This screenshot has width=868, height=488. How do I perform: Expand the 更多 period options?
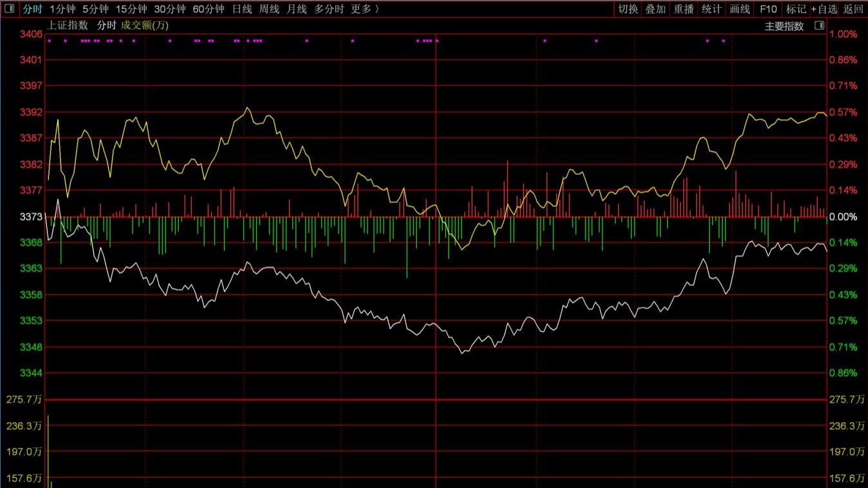(x=365, y=9)
